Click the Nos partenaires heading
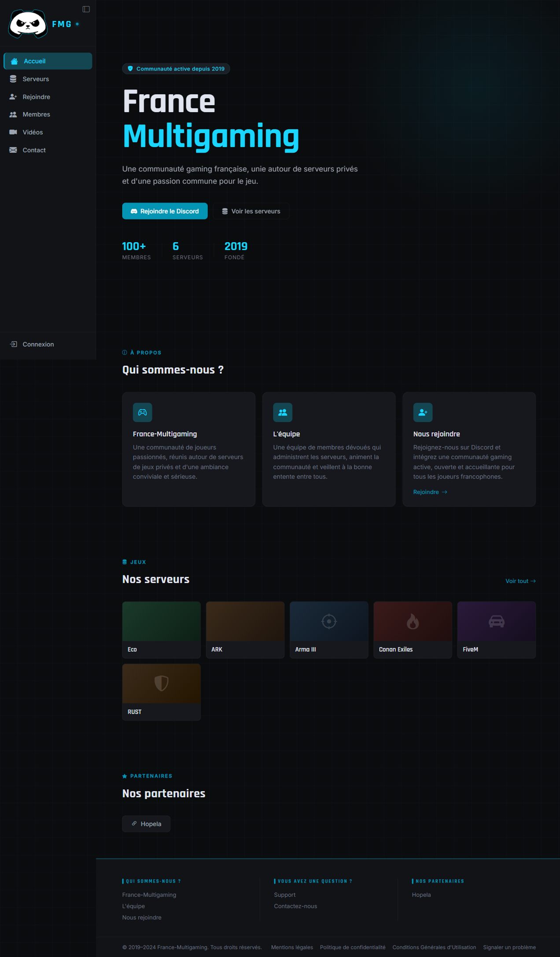This screenshot has height=957, width=560. [x=164, y=793]
